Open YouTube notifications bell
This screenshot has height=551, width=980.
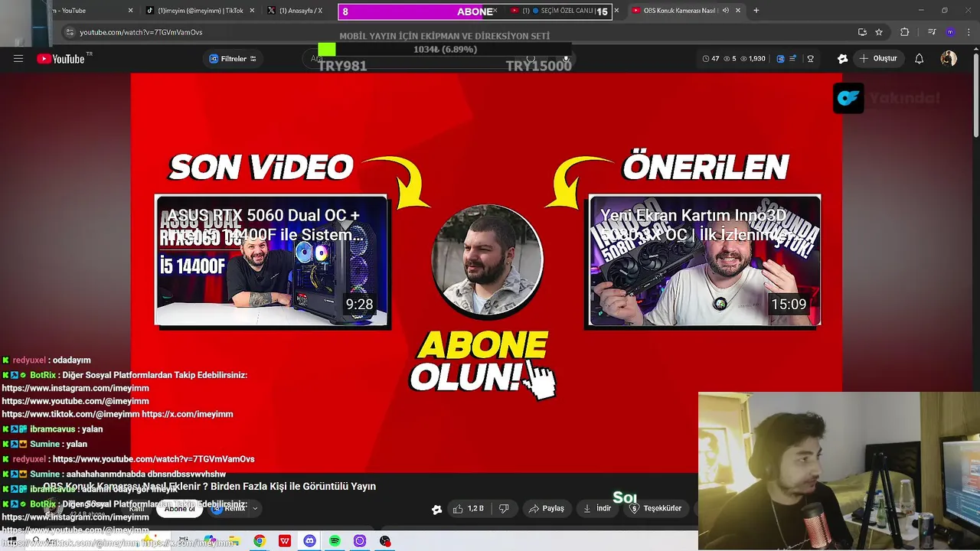click(x=920, y=59)
